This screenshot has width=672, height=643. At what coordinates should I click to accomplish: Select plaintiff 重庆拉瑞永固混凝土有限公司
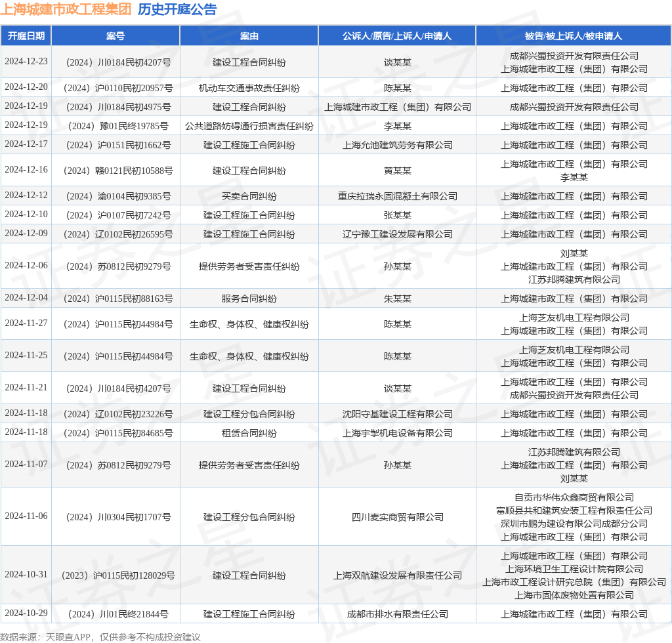(x=398, y=196)
